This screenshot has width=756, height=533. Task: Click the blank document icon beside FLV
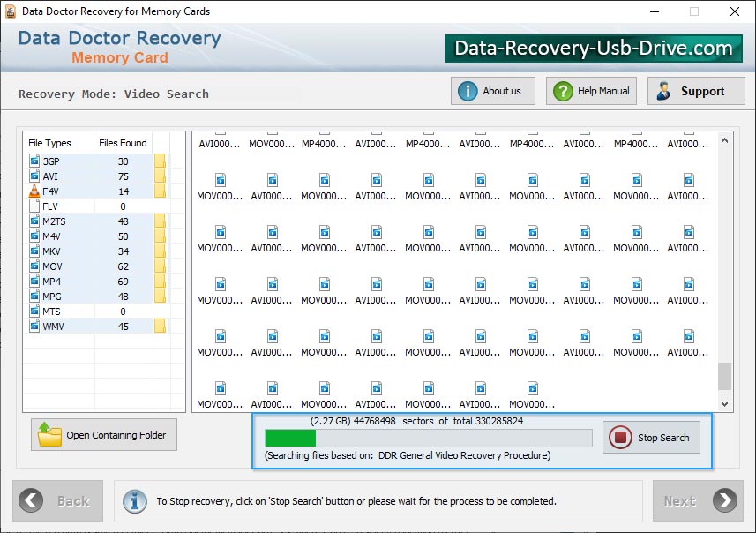34,206
